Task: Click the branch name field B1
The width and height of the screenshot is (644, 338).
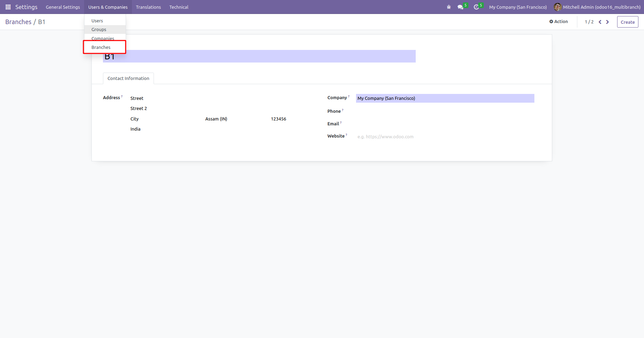Action: tap(259, 56)
